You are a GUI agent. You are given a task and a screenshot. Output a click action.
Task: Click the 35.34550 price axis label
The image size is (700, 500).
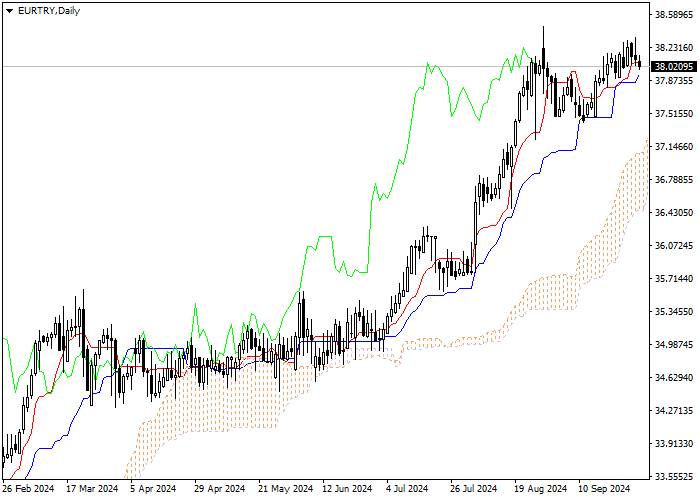674,312
